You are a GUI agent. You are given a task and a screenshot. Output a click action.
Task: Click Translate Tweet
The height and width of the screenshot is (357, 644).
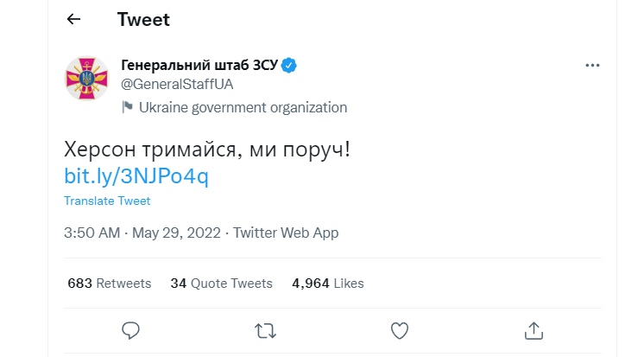tap(107, 201)
